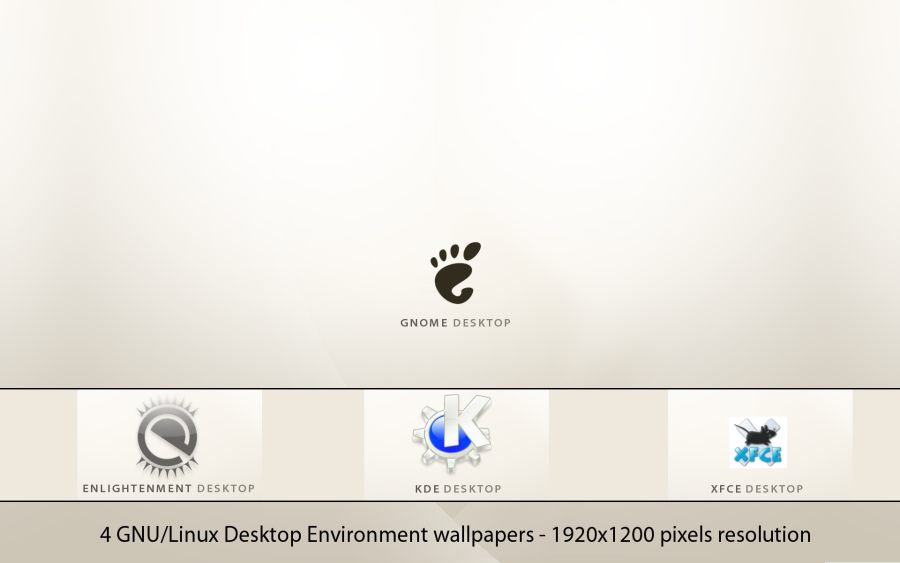Screen dimensions: 900x563
Task: Click the "KDE DESKTOP" label
Action: pyautogui.click(x=458, y=489)
